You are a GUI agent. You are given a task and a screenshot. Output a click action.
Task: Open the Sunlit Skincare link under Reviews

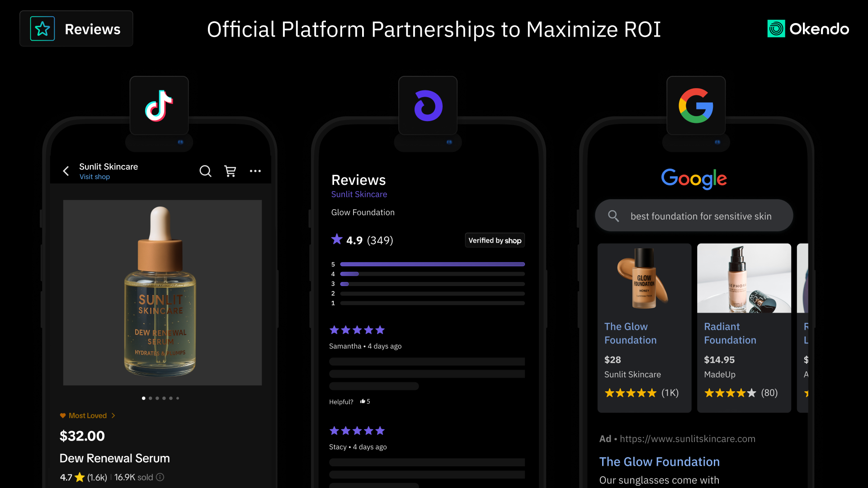tap(359, 194)
